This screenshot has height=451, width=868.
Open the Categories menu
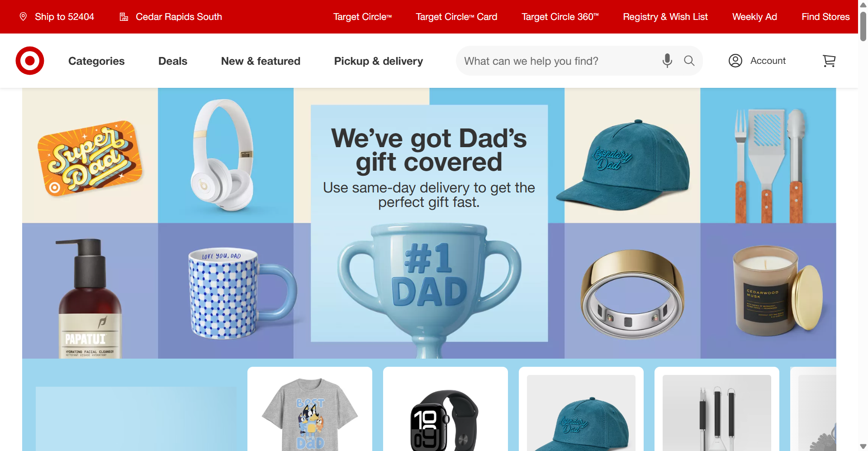coord(96,61)
